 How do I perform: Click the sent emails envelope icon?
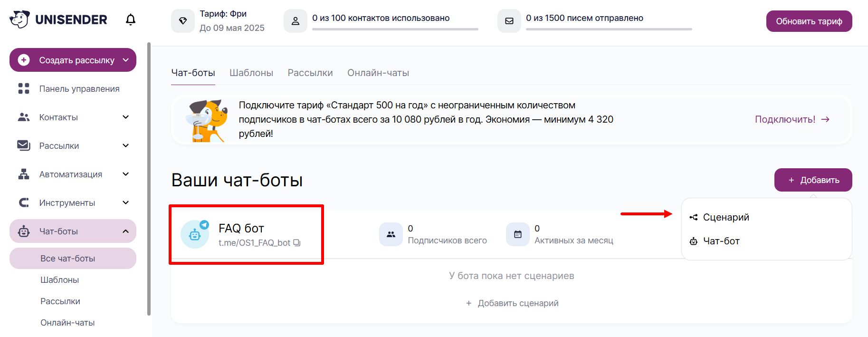509,21
